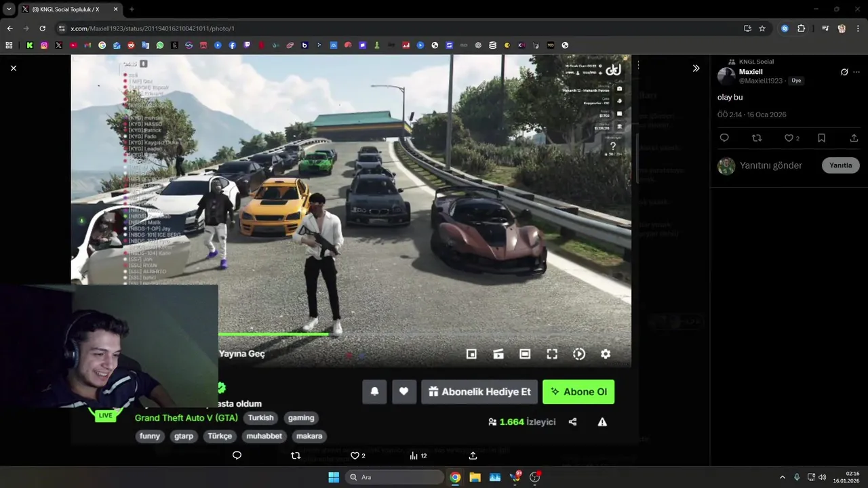Click the Üye member badge
Image resolution: width=868 pixels, height=488 pixels.
796,81
